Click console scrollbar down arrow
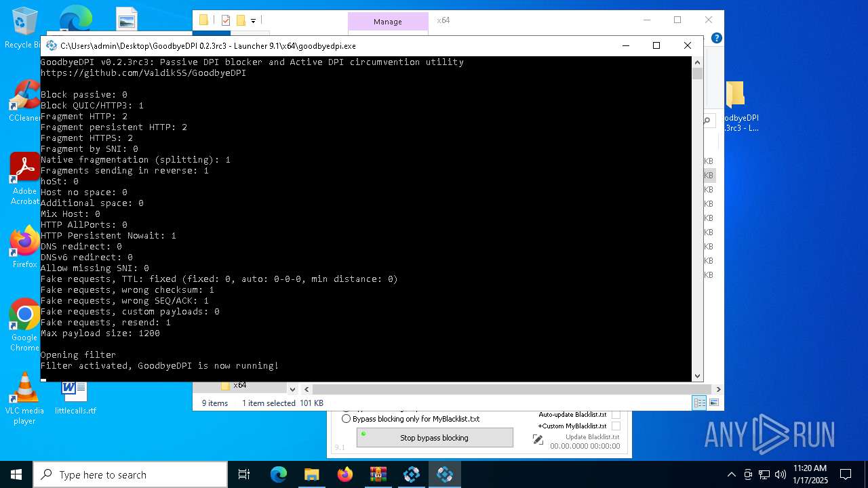 (697, 375)
